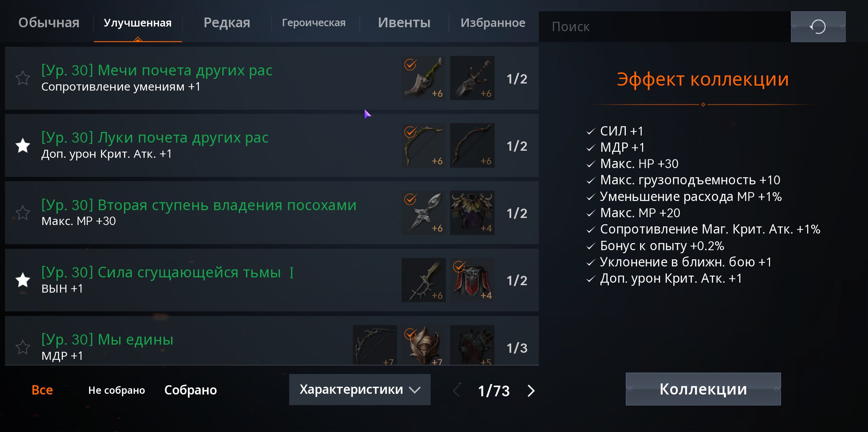
Task: Switch to the Редкая tab
Action: click(227, 23)
